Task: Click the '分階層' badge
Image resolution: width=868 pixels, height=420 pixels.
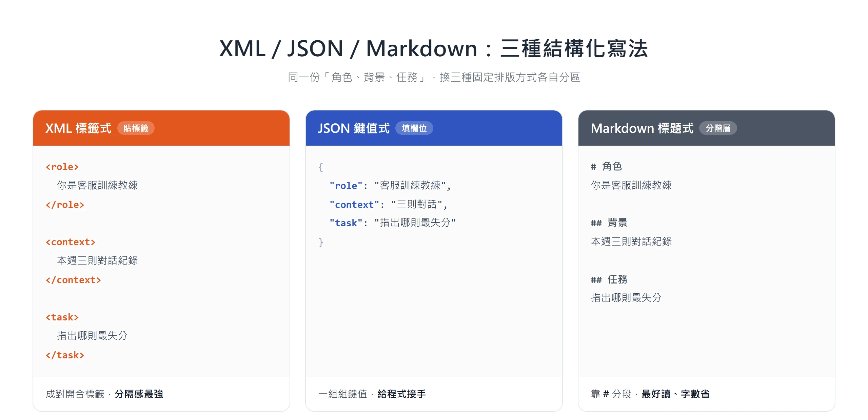Action: (718, 128)
